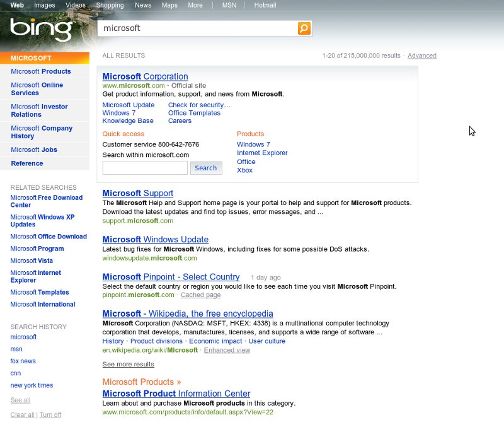Select Microsoft Investor Relations in sidebar
This screenshot has width=504, height=427.
39,110
